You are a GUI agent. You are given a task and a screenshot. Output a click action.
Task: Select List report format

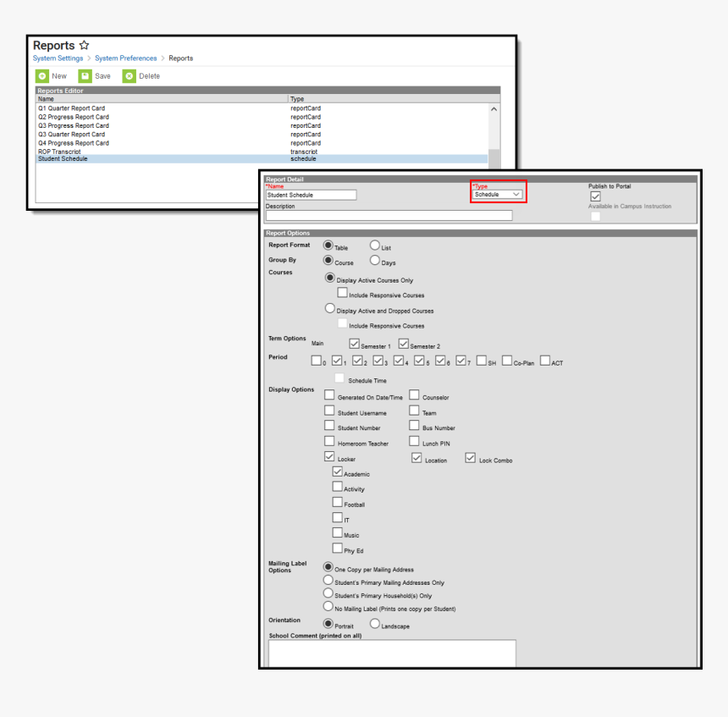375,245
